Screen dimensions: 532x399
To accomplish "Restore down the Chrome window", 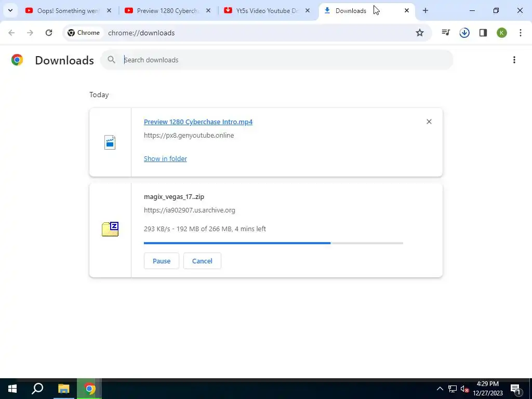I will click(496, 10).
